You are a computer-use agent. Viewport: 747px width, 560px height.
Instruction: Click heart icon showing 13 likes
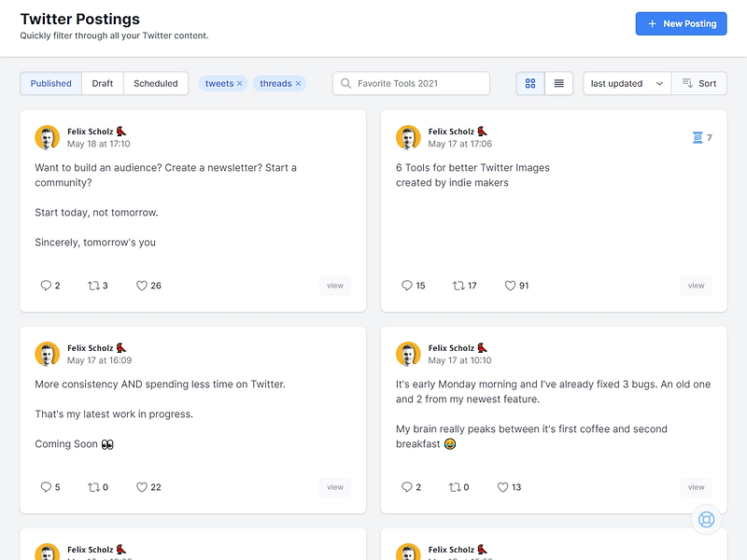pyautogui.click(x=502, y=487)
